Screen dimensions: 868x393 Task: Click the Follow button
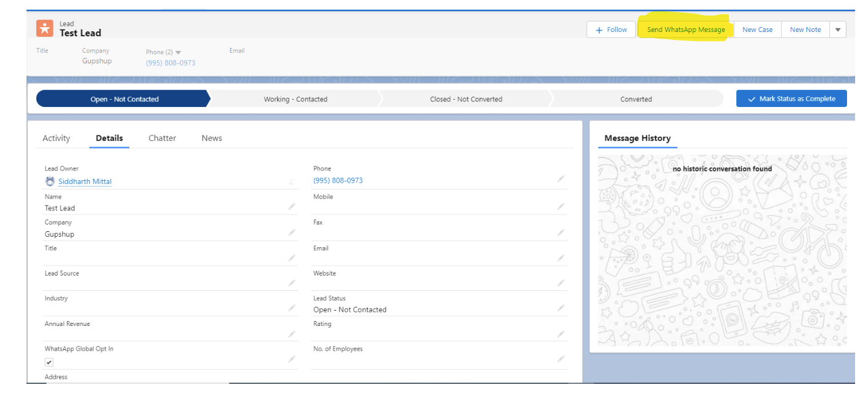pyautogui.click(x=611, y=30)
